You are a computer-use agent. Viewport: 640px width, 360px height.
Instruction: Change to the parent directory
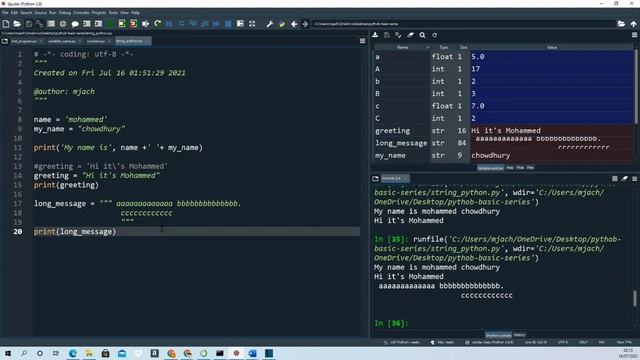pyautogui.click(x=633, y=24)
